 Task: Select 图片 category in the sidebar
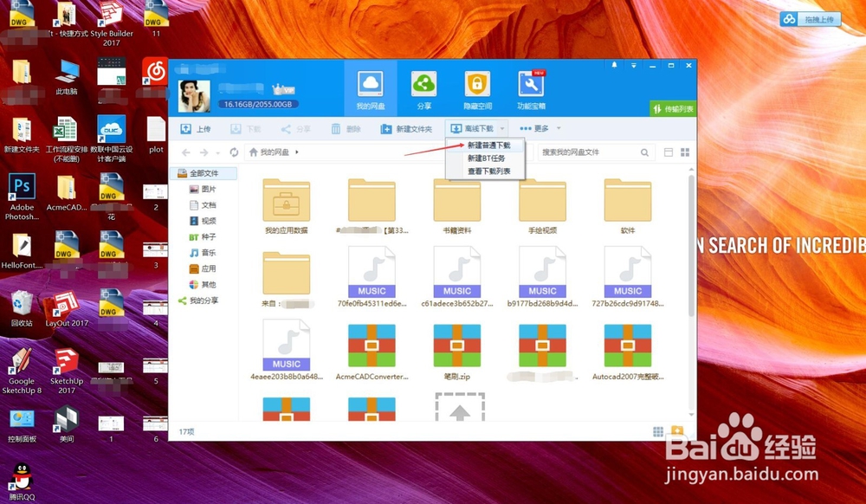pos(204,189)
